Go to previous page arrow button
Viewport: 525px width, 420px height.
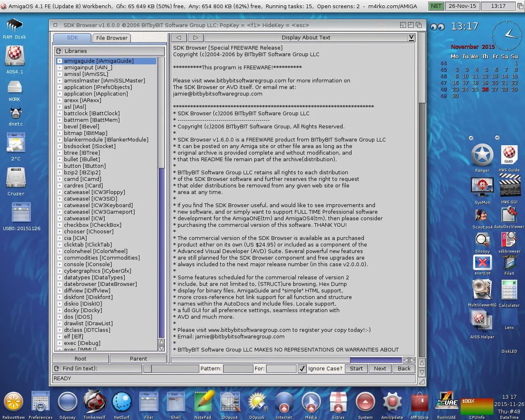(179, 37)
